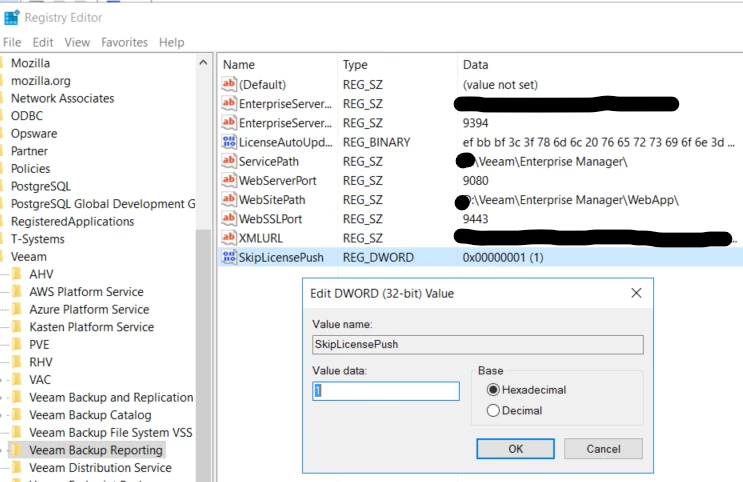Open the Help menu
The image size is (743, 482).
tap(172, 42)
